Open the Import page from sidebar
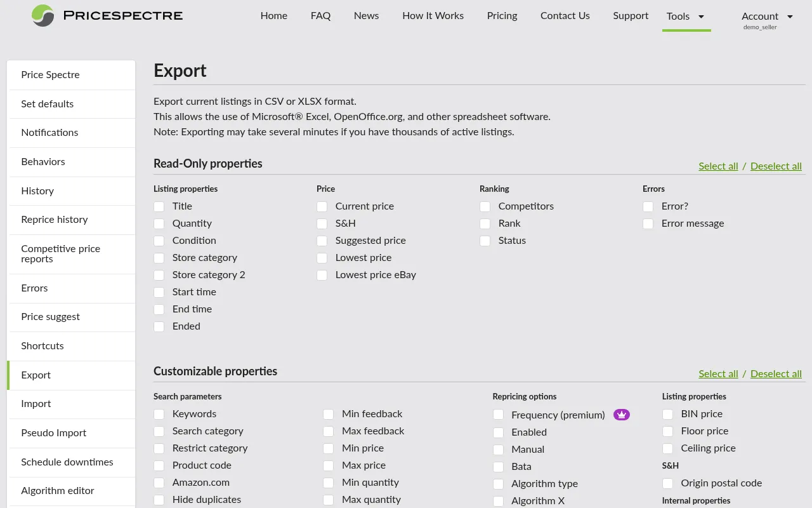 36,404
